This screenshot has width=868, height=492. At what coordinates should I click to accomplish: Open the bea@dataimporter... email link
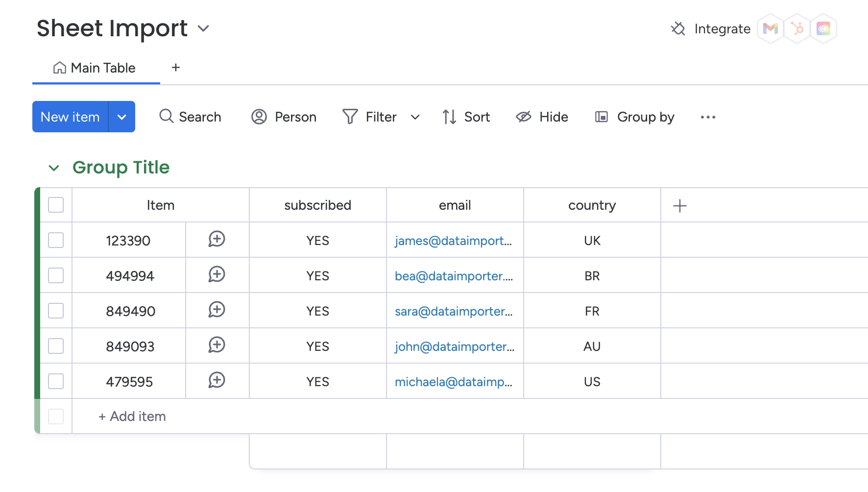454,276
